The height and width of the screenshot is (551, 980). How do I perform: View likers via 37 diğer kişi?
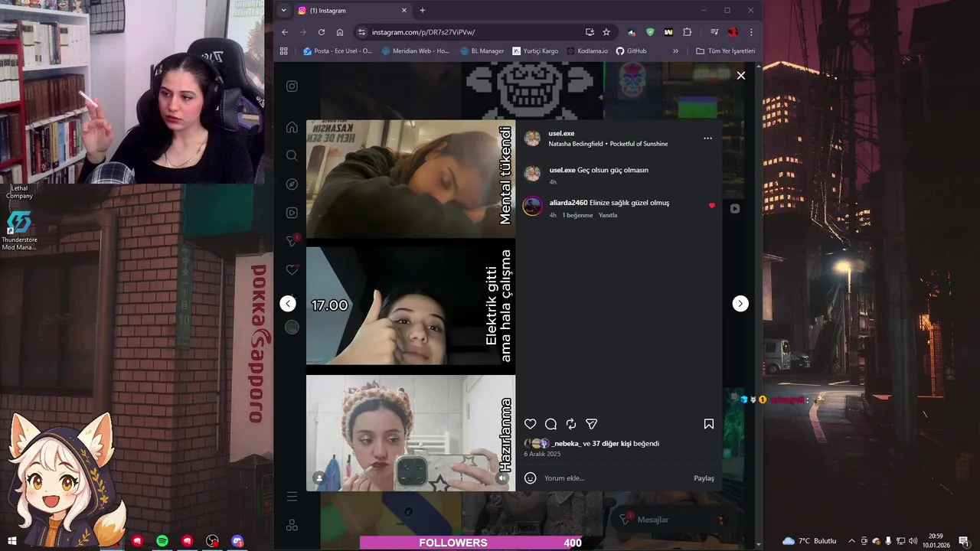[612, 443]
